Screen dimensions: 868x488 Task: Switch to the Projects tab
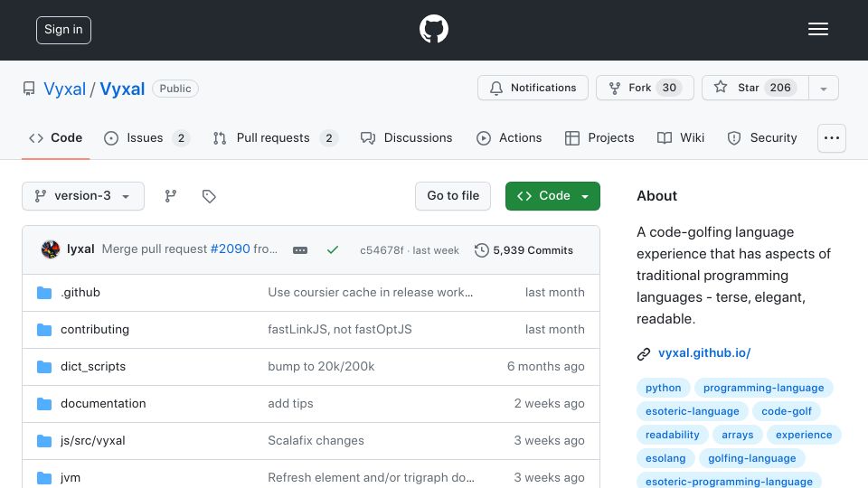point(599,137)
